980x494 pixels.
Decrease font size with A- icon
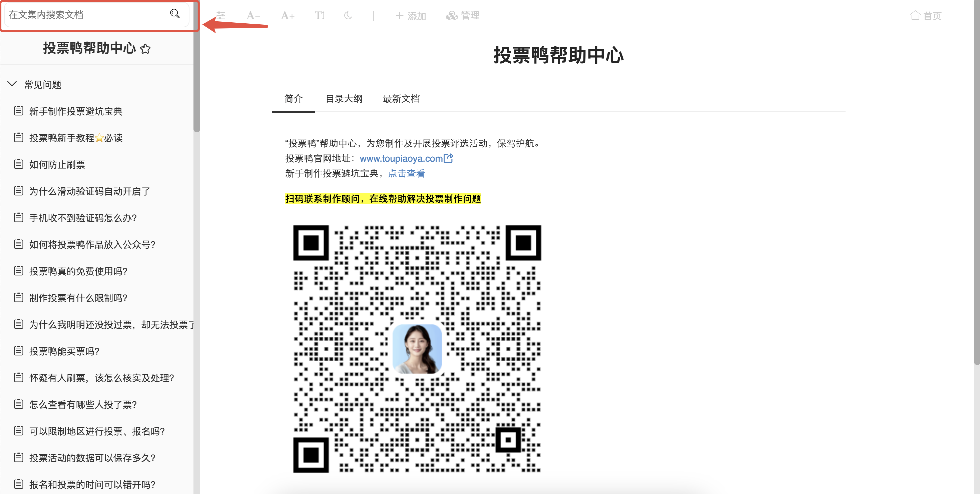click(253, 16)
